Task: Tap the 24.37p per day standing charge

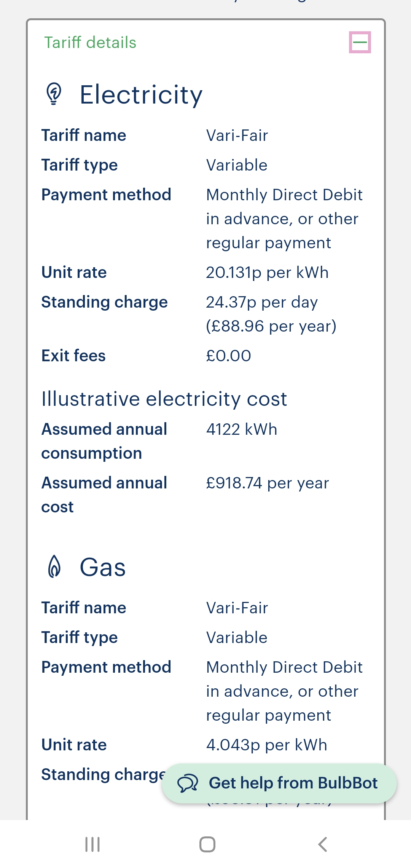Action: pos(262,302)
